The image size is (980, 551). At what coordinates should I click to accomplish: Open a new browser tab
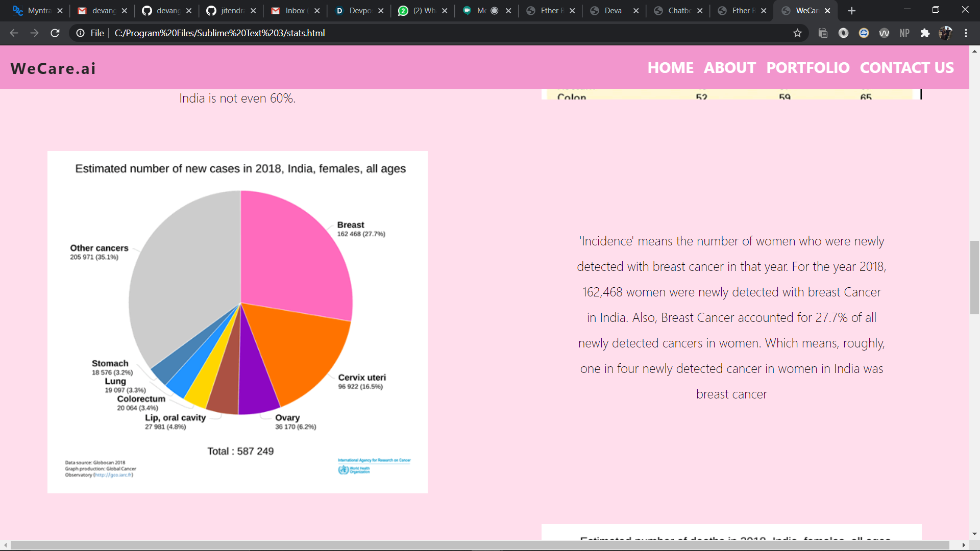(851, 11)
